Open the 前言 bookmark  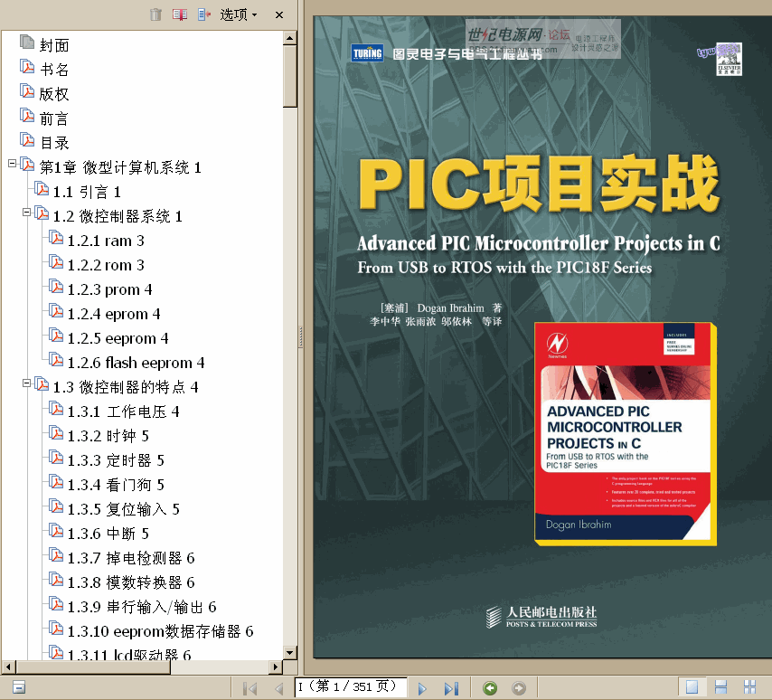pos(54,118)
